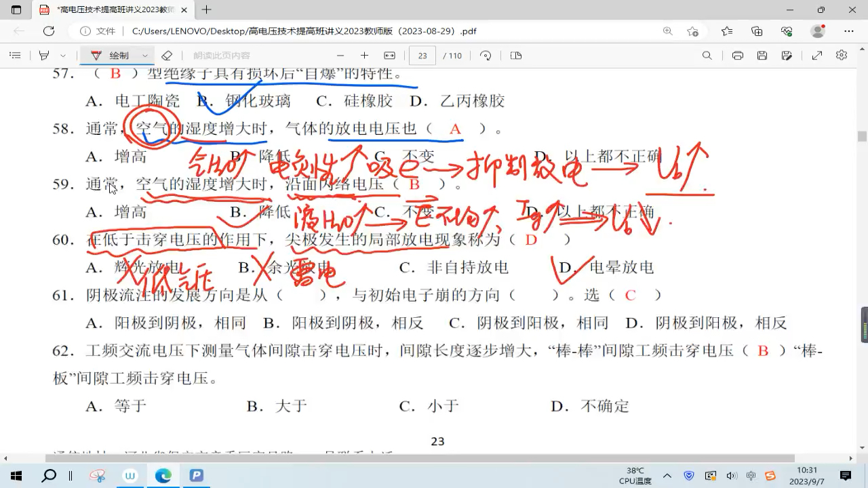Expand the highlighter color options dropdown

63,55
